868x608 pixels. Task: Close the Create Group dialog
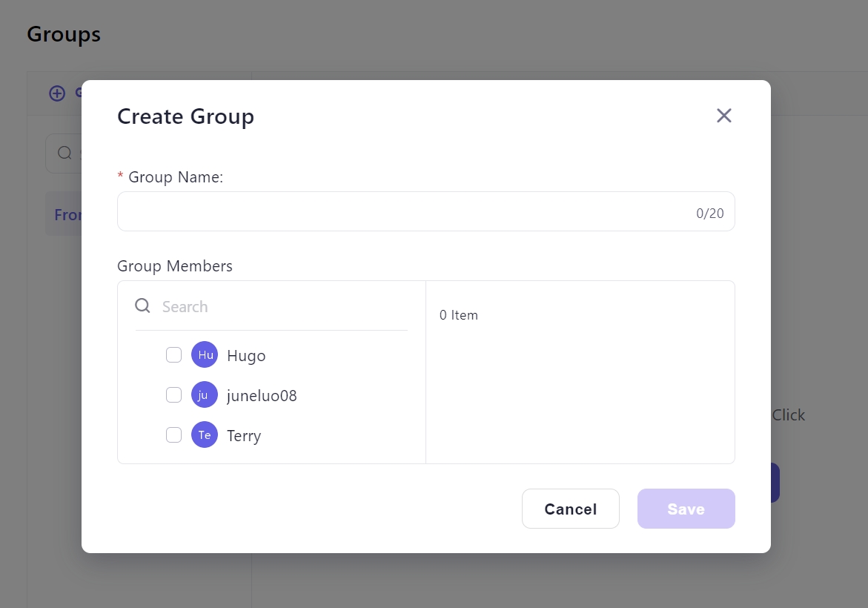click(x=723, y=116)
